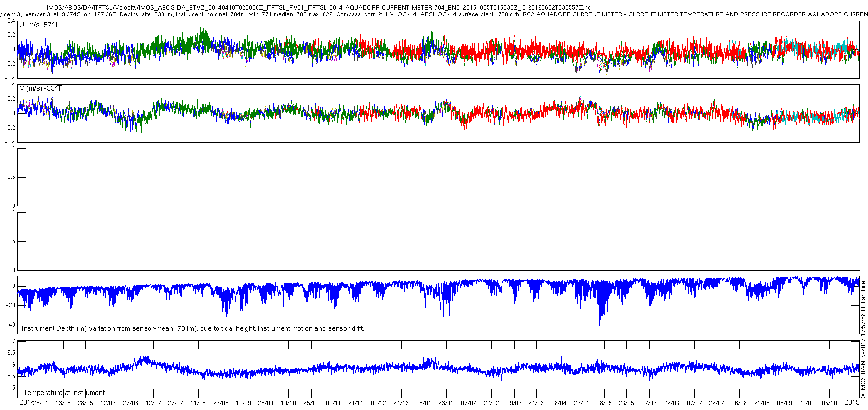868x410 pixels.
Task: Select the 08/01 date tick label
Action: click(x=423, y=403)
